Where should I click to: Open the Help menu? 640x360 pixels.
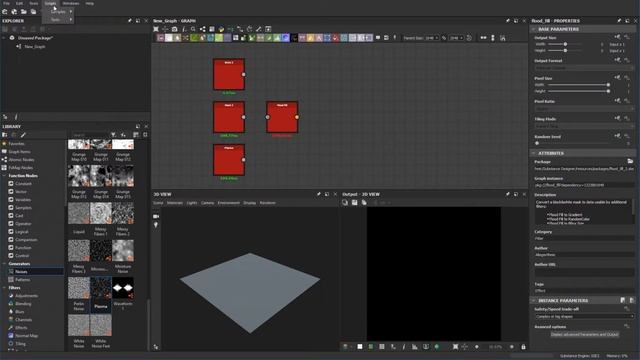click(90, 3)
